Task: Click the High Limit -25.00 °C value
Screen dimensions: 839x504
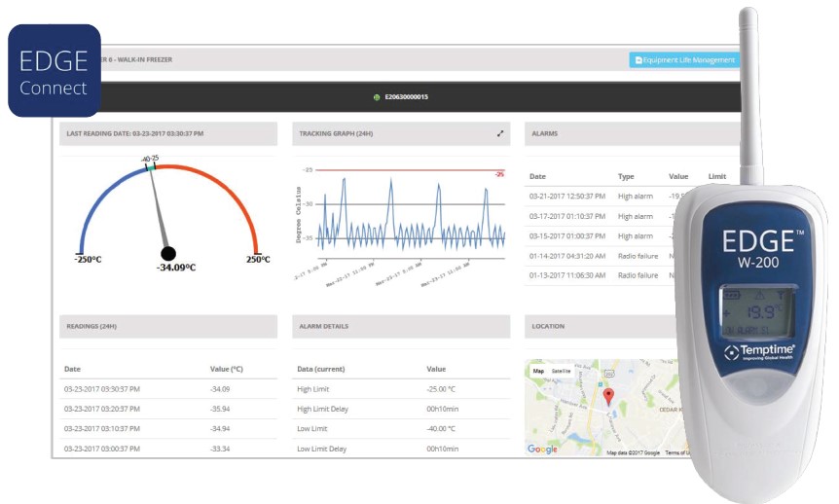Action: pos(441,389)
